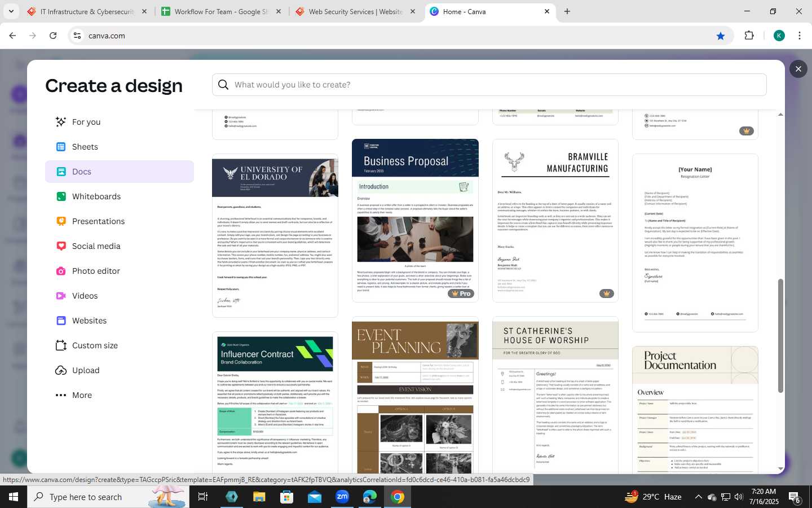
Task: Click the Windows search box
Action: point(108,497)
